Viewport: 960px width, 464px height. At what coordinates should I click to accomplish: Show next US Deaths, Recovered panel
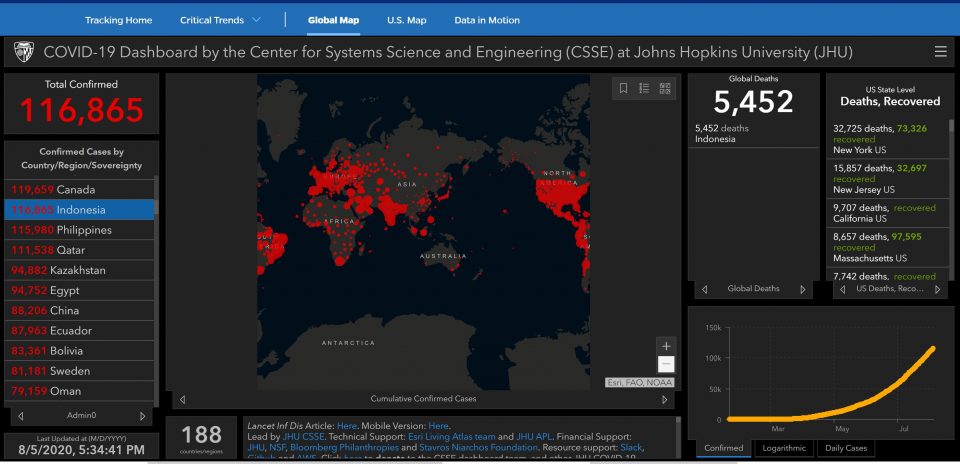937,289
